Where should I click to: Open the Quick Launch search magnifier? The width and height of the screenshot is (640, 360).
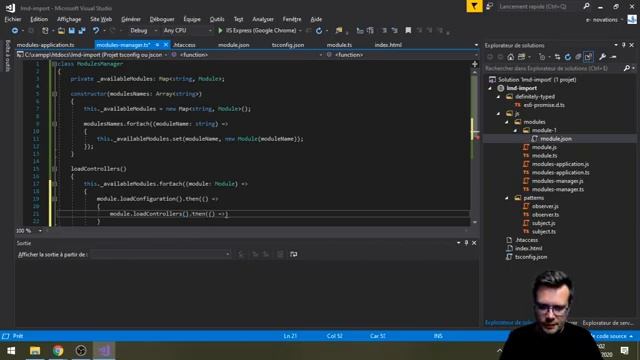[587, 7]
